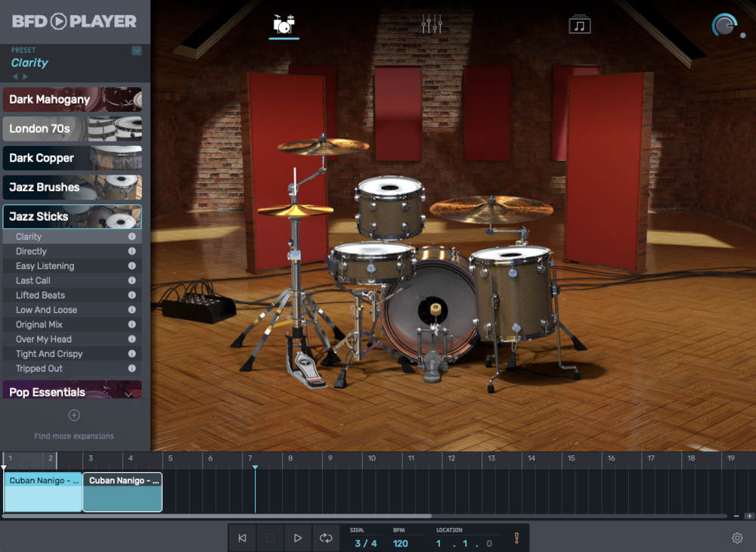Click the BPM value showing 120
The width and height of the screenshot is (756, 552).
click(x=401, y=544)
